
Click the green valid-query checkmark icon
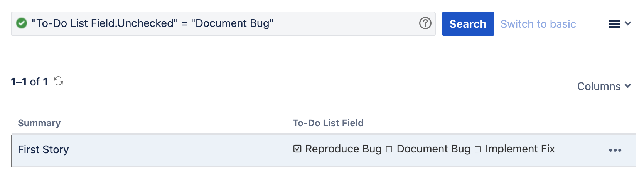click(x=22, y=23)
